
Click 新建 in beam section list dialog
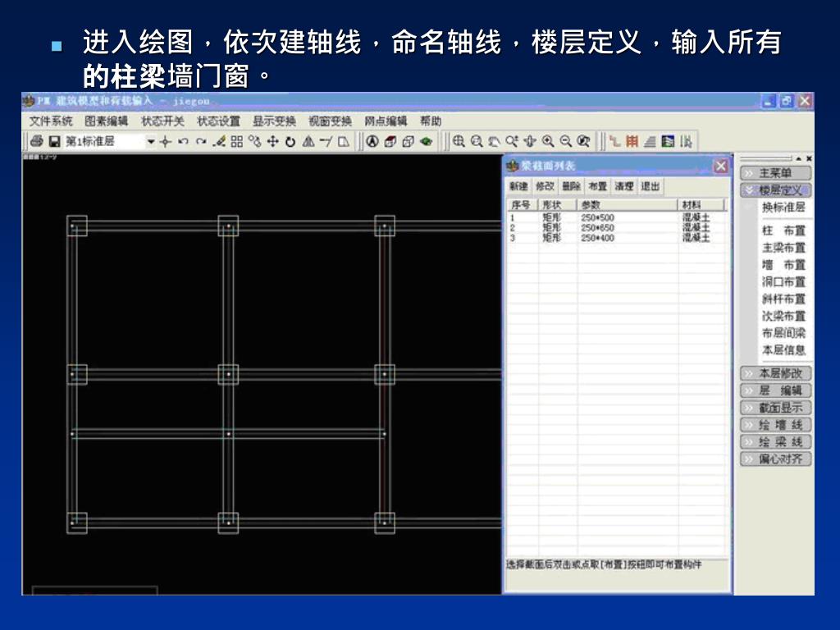pyautogui.click(x=518, y=186)
